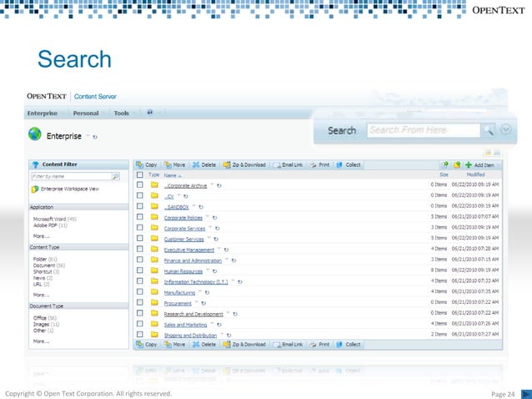532x399 pixels.
Task: Click Collect in the top toolbar
Action: [349, 165]
